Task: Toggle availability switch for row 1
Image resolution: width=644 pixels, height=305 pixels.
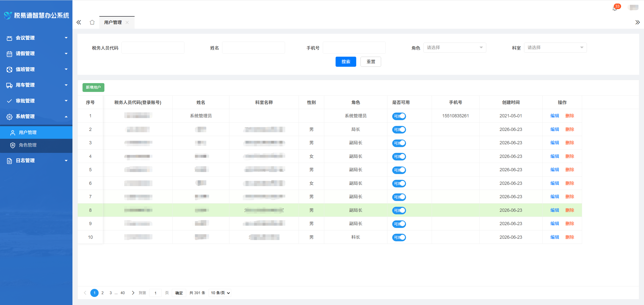Action: pos(399,116)
